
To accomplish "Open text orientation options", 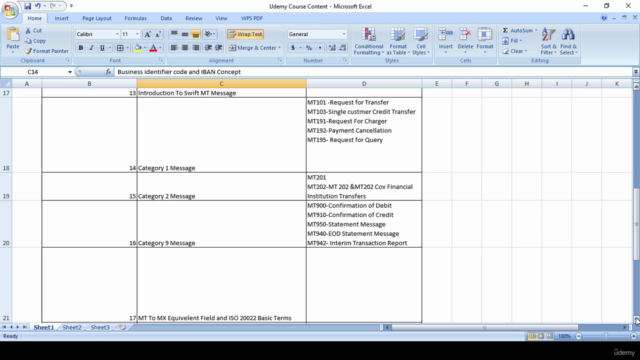I will [x=210, y=34].
